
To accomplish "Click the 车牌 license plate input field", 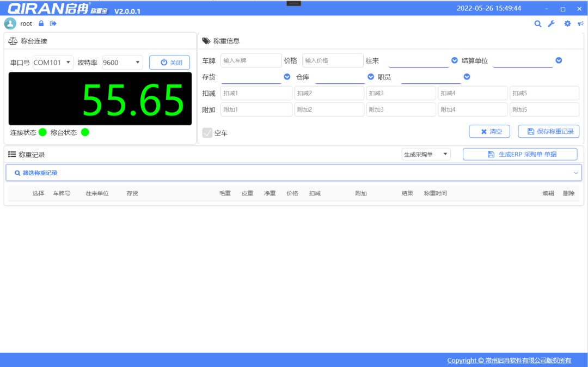I will click(251, 60).
